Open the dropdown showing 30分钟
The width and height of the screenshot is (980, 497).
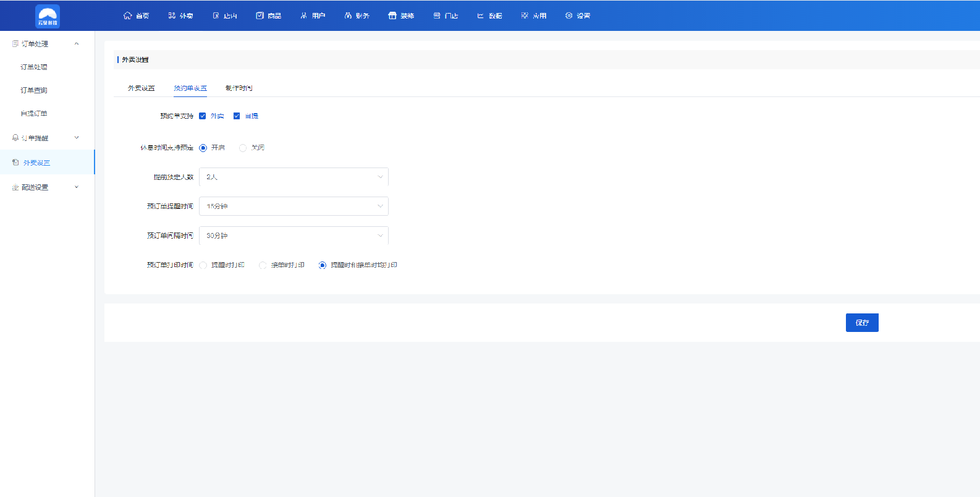tap(294, 236)
